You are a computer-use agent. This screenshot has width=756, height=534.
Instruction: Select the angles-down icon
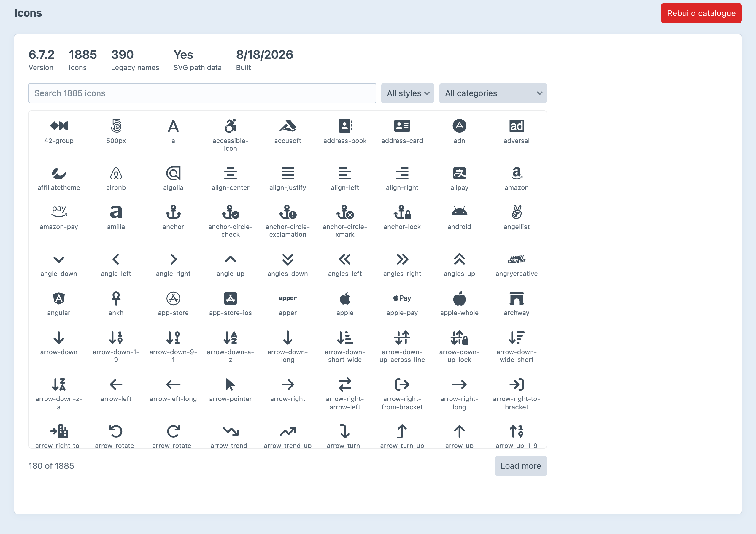288,259
